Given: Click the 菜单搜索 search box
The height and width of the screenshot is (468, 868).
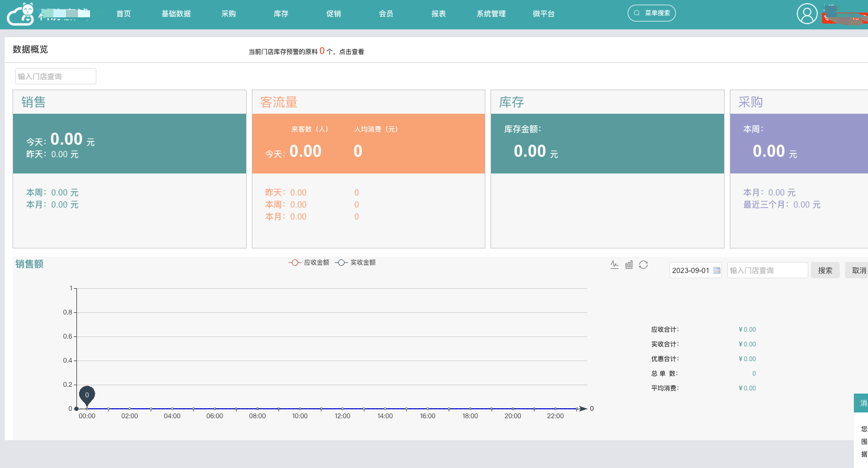Looking at the screenshot, I should click(x=652, y=13).
